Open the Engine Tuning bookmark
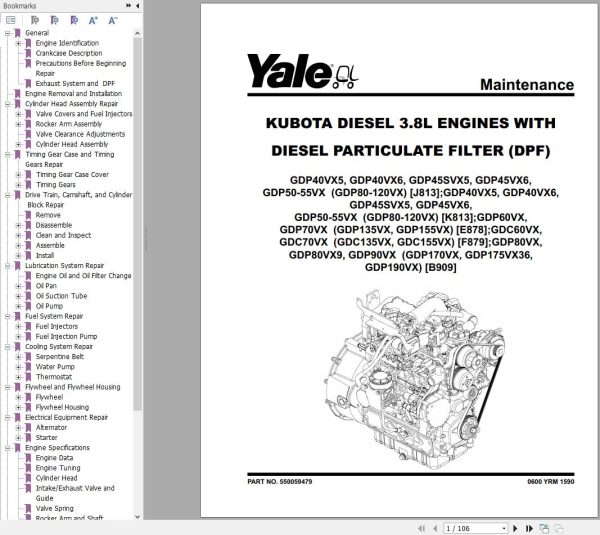This screenshot has width=600, height=535. [58, 468]
